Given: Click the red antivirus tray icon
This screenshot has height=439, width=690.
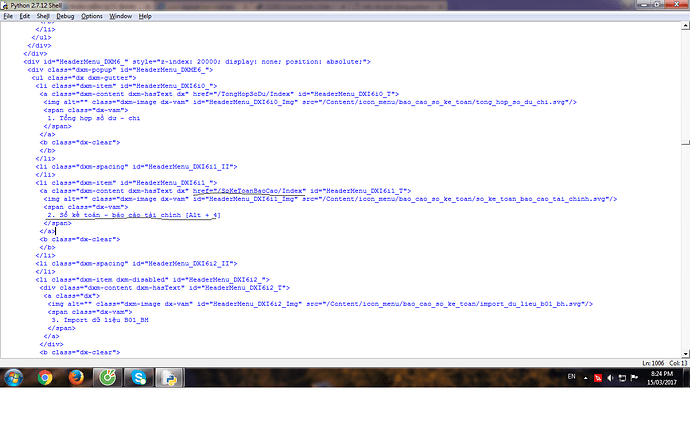Looking at the screenshot, I should pos(598,378).
